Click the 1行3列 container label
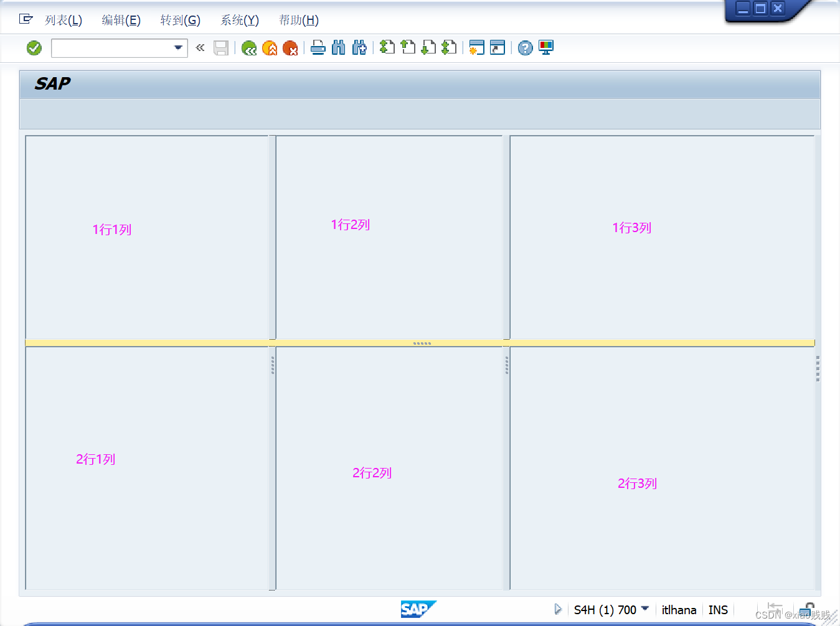 click(632, 228)
